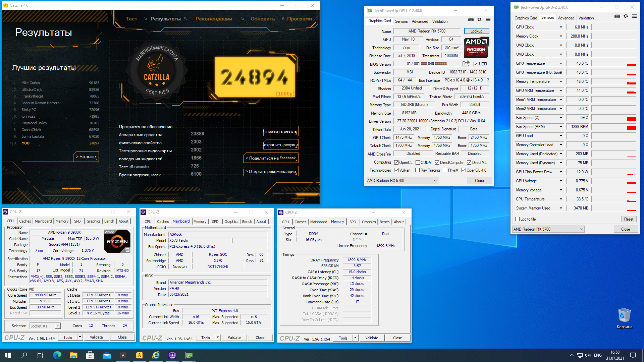Toggle the DirectCompute checkbox
This screenshot has width=644, height=362.
coord(437,163)
